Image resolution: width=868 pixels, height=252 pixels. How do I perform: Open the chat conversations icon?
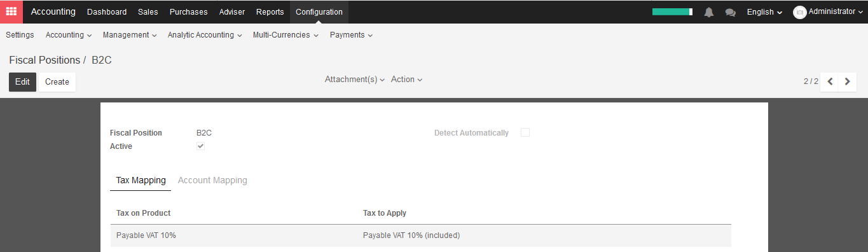click(731, 12)
